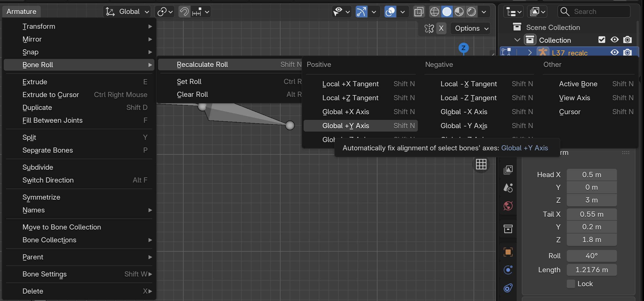Expand the overlays options arrow

[403, 12]
